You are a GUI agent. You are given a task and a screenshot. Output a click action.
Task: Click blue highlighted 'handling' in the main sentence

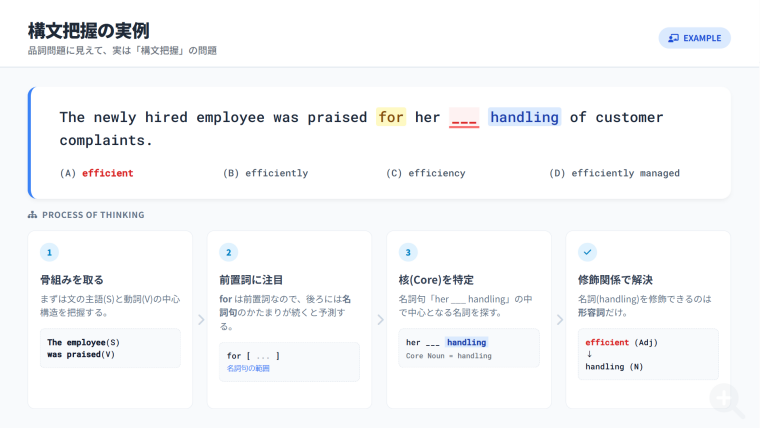click(x=524, y=117)
